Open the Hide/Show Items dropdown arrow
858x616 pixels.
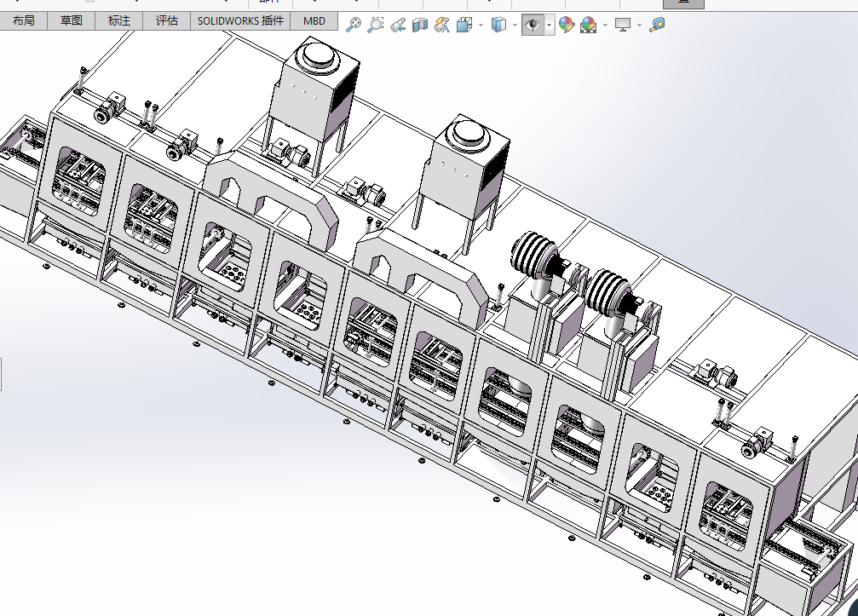pos(549,26)
